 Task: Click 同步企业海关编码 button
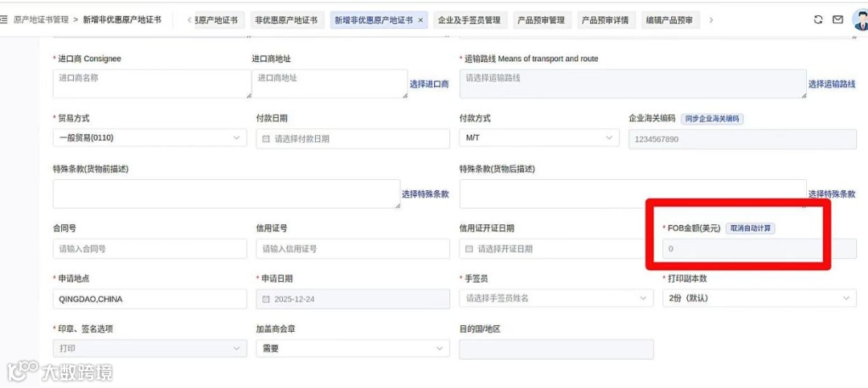click(712, 118)
